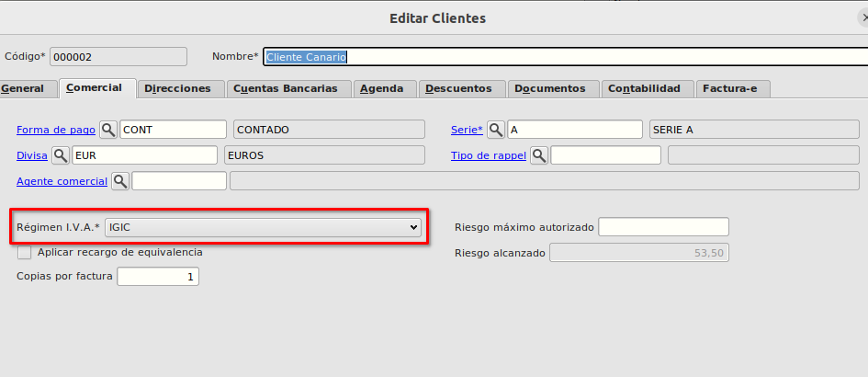Open Agente comercial search magnifier
The height and width of the screenshot is (377, 868).
[120, 181]
